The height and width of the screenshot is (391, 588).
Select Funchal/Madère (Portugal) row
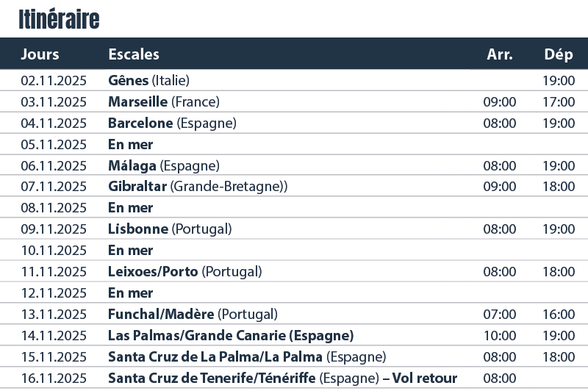(294, 314)
